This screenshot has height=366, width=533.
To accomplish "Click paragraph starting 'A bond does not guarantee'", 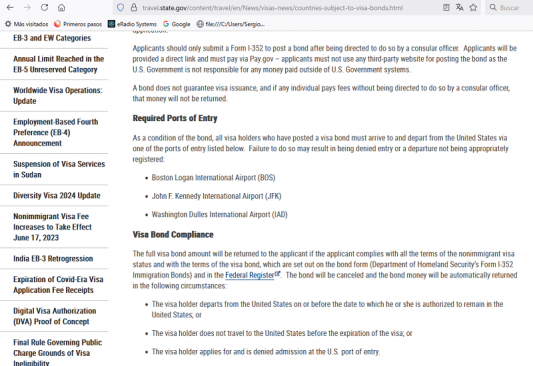I will (322, 93).
